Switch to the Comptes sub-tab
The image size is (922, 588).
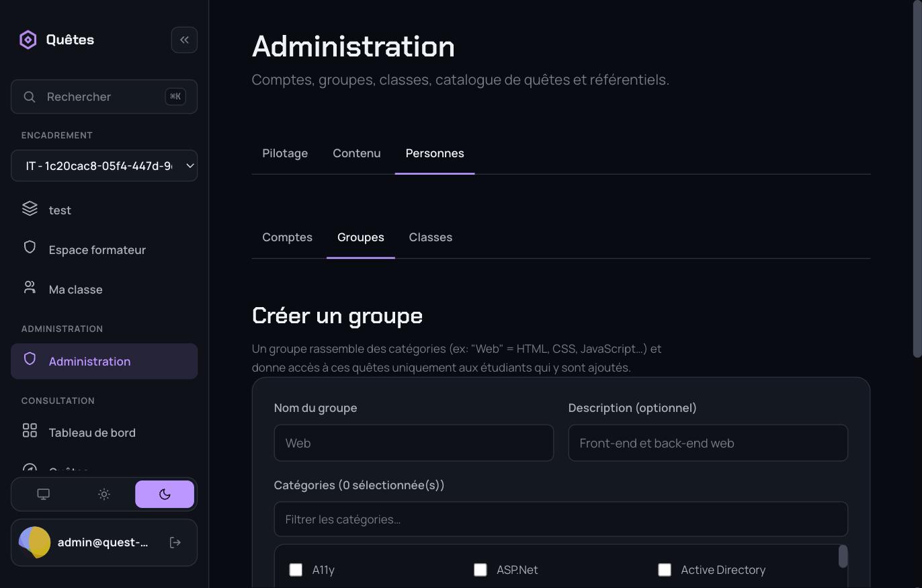coord(287,237)
